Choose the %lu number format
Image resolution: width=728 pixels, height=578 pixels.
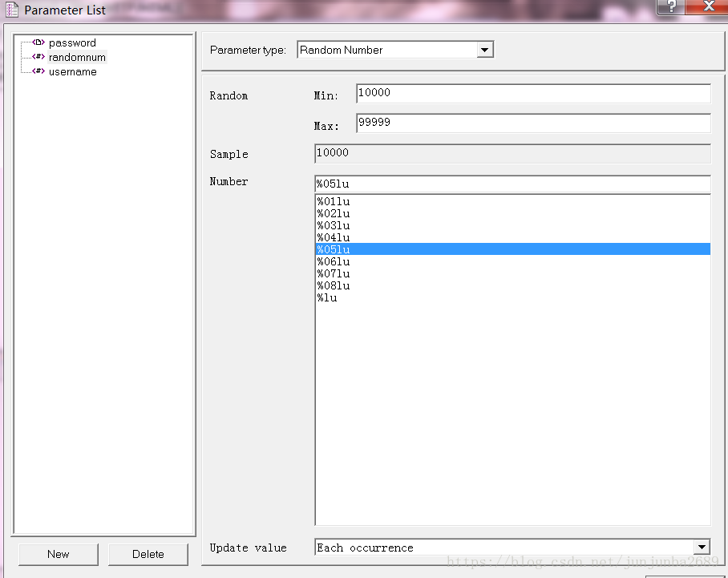512,297
